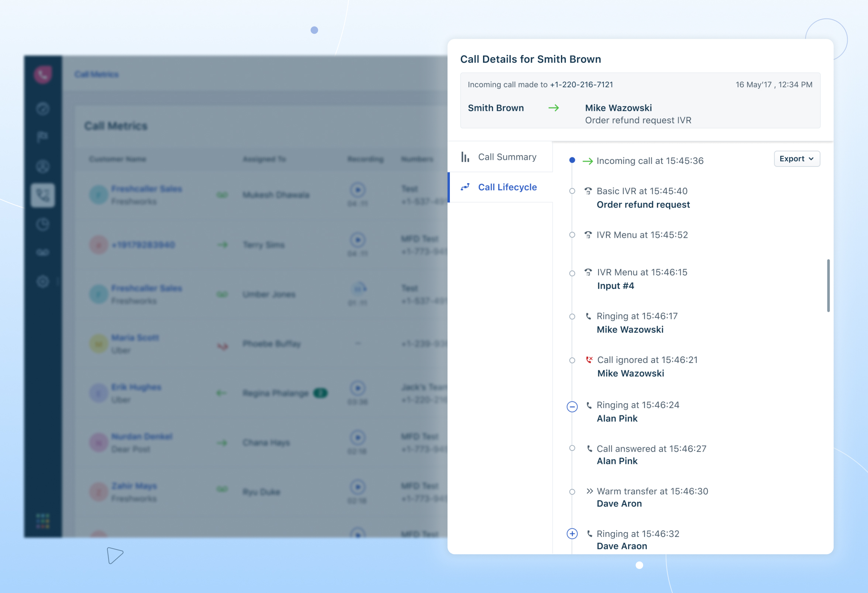Open the voicemail icon in sidebar

[x=43, y=253]
